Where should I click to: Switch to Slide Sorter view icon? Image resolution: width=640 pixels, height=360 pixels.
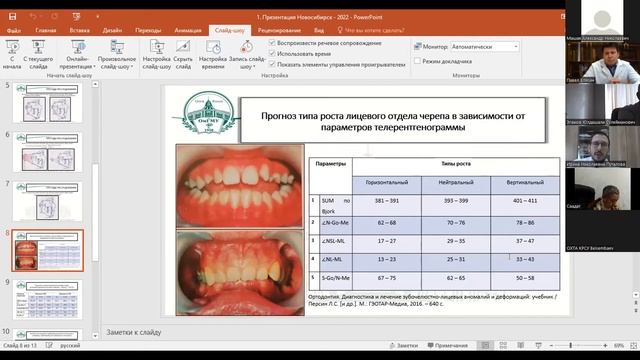coord(503,345)
